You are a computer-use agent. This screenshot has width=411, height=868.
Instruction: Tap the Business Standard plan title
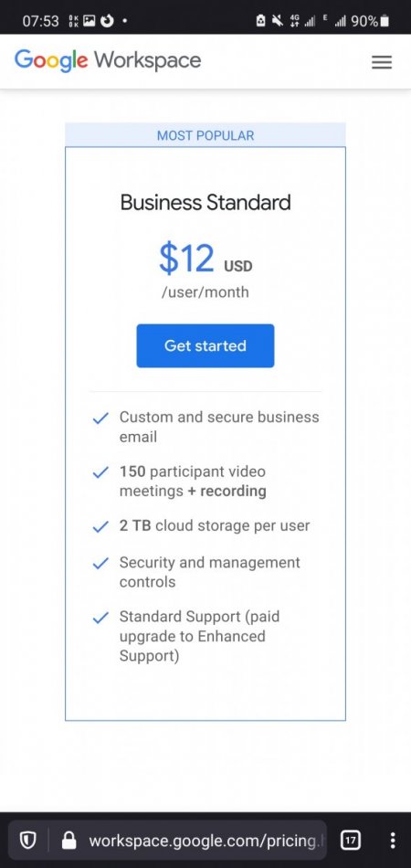point(205,202)
